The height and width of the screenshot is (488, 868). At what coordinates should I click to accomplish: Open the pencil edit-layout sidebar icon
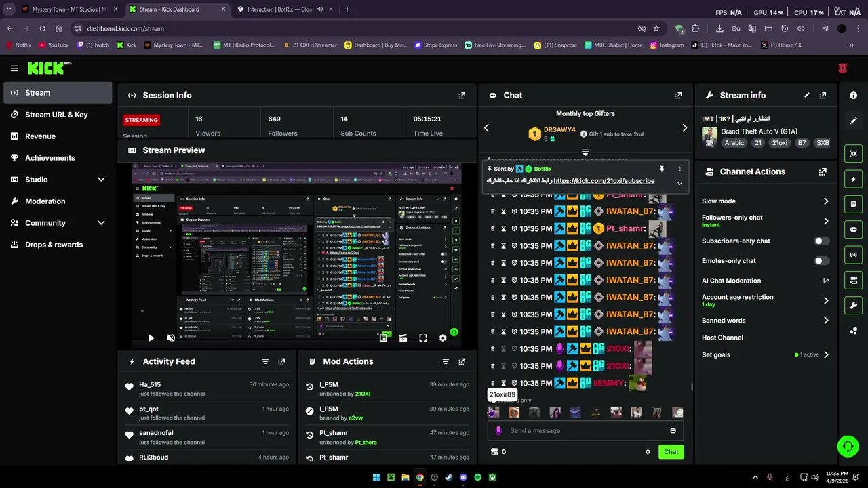point(854,121)
